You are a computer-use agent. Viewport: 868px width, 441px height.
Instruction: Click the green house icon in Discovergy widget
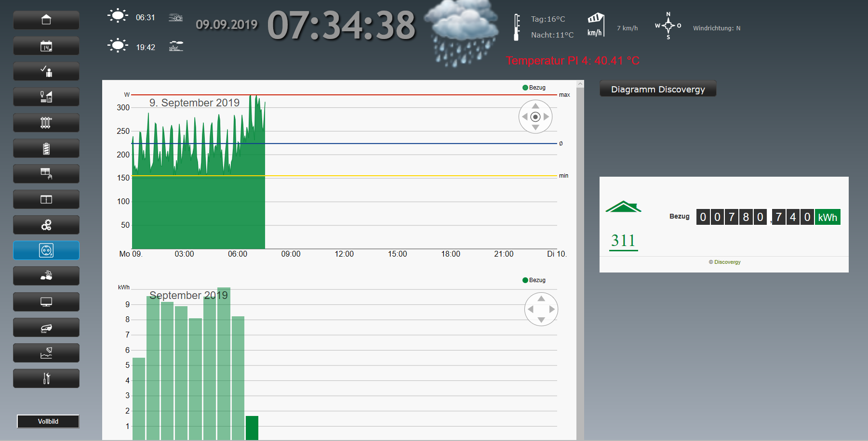point(624,207)
